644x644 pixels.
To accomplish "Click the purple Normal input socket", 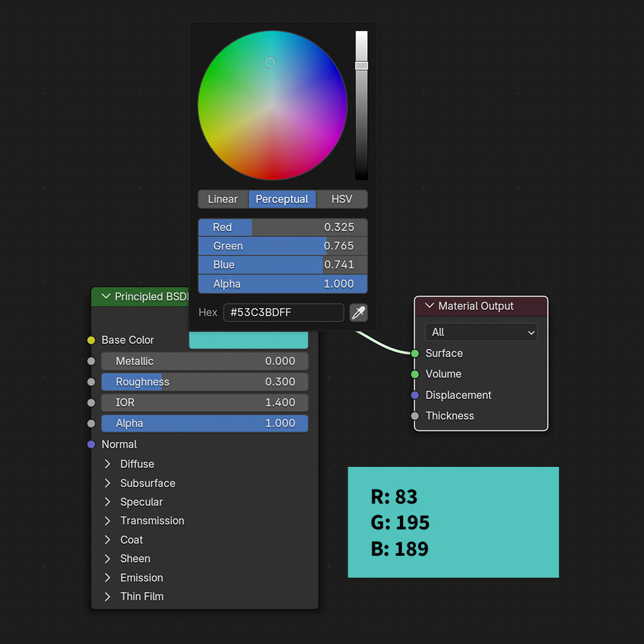I will pos(90,444).
